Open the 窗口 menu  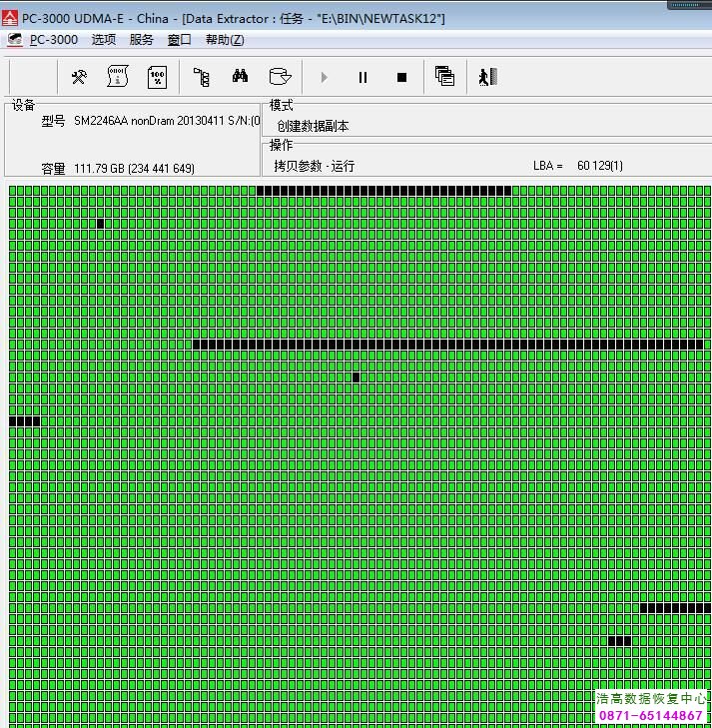[180, 40]
